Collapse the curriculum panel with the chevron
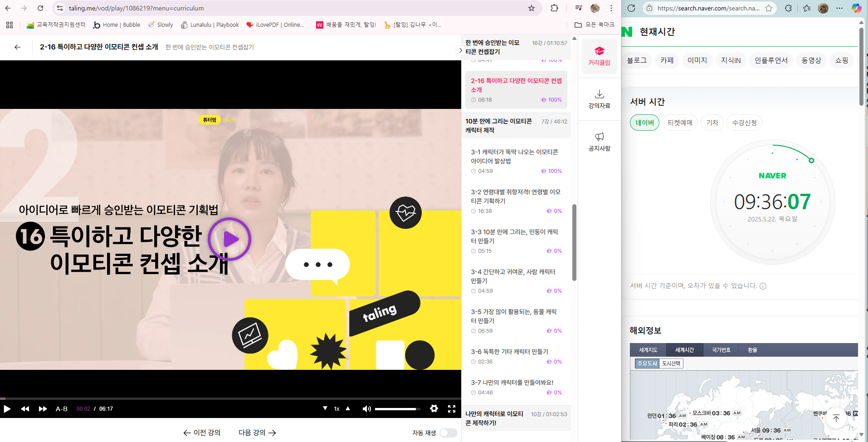This screenshot has height=442, width=868. pyautogui.click(x=461, y=51)
